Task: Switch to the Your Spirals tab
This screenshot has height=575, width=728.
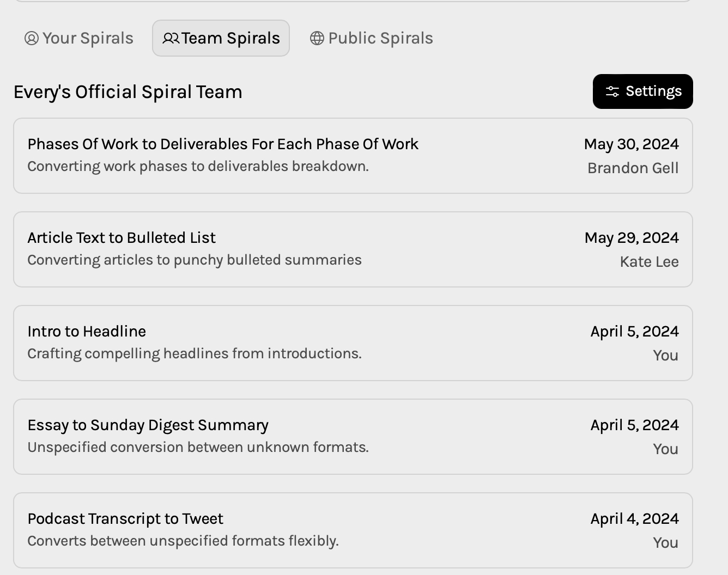Action: tap(79, 38)
